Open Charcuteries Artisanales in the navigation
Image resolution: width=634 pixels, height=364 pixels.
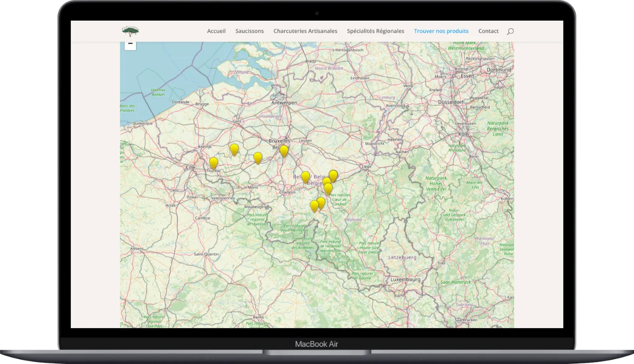[x=306, y=31]
